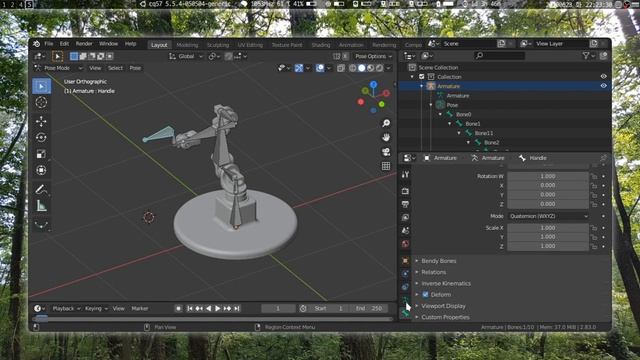Open the File menu
Viewport: 640px width, 360px height.
tap(49, 44)
